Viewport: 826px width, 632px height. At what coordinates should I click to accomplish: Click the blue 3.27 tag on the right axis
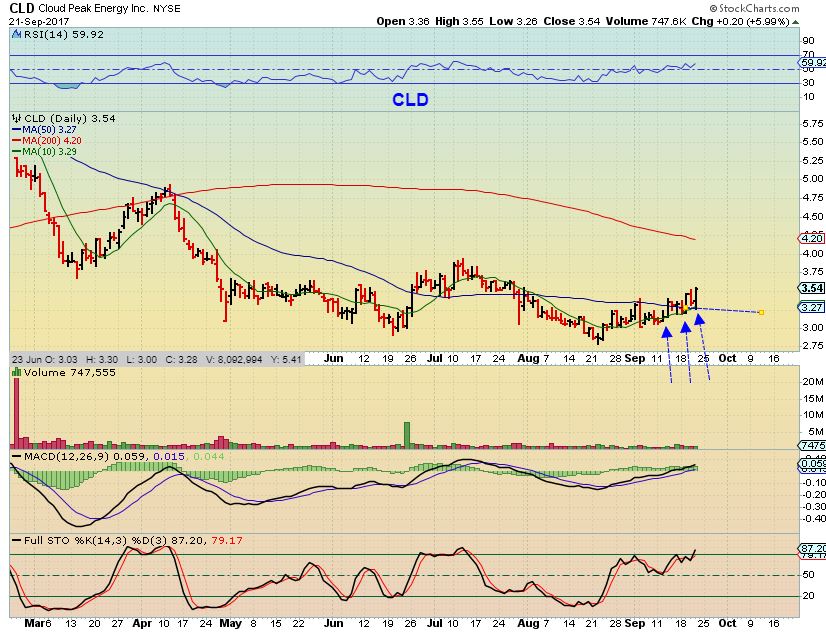(812, 307)
